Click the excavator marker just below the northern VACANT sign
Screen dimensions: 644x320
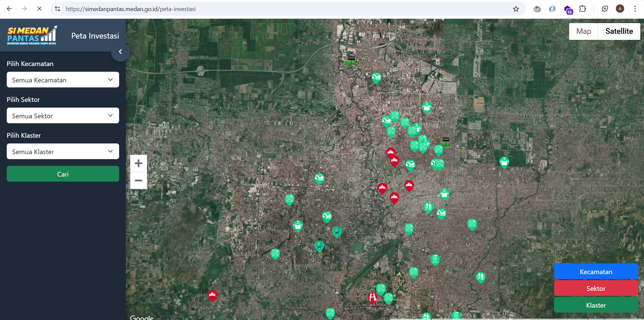[377, 78]
